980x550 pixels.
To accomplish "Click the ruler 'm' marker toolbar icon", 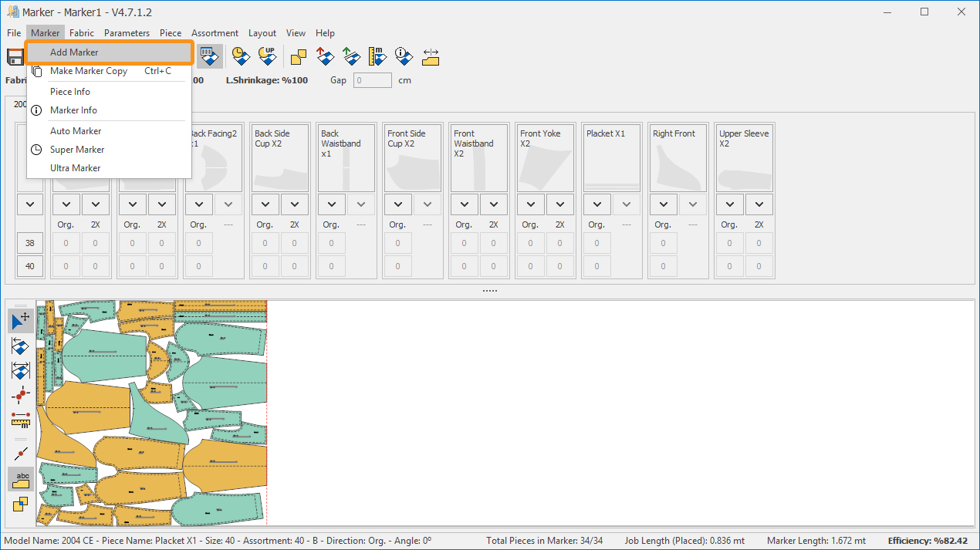I will click(377, 56).
